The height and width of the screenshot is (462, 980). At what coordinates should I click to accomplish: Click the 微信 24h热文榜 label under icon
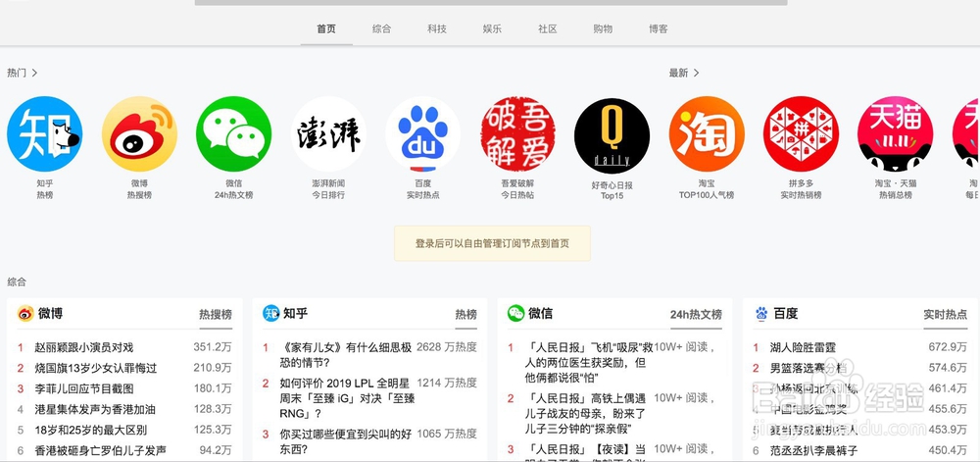(234, 188)
